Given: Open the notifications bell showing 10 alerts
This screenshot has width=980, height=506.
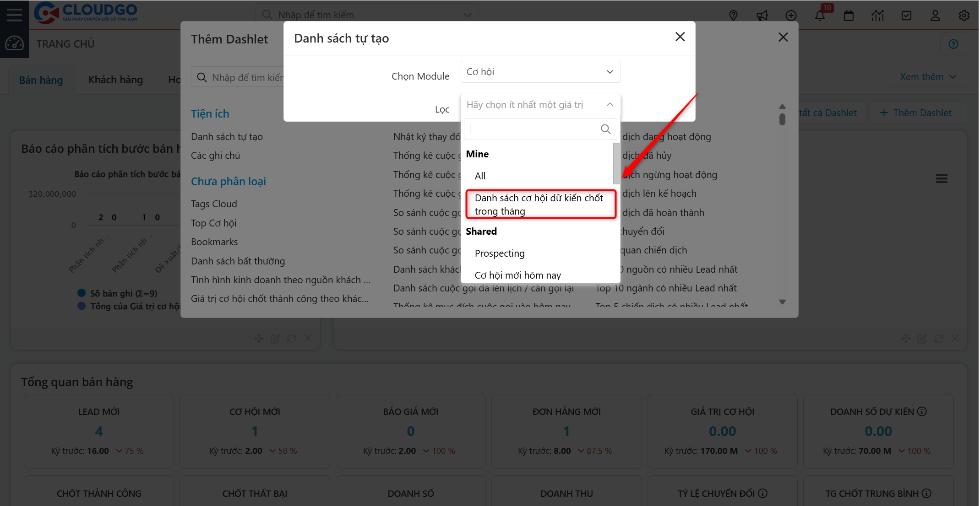Looking at the screenshot, I should point(820,15).
